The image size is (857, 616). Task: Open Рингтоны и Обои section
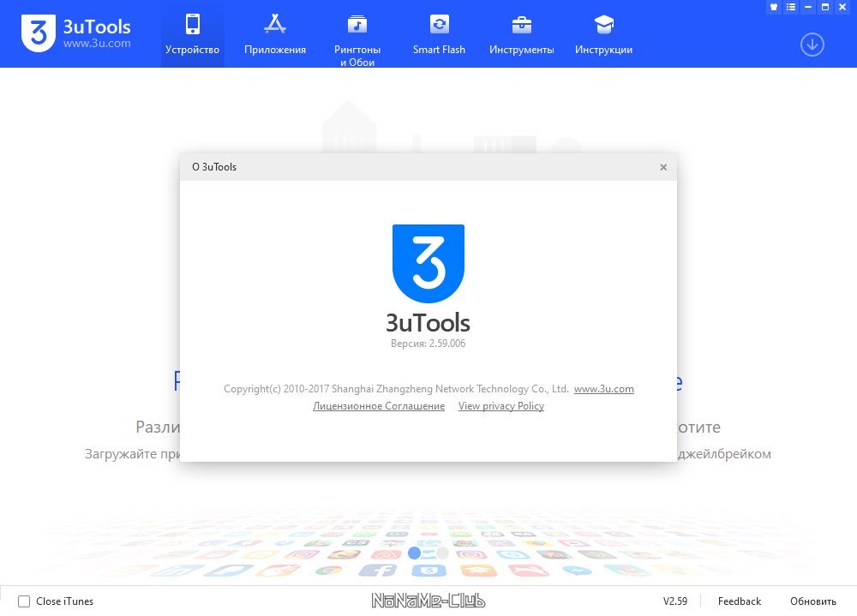(x=357, y=39)
